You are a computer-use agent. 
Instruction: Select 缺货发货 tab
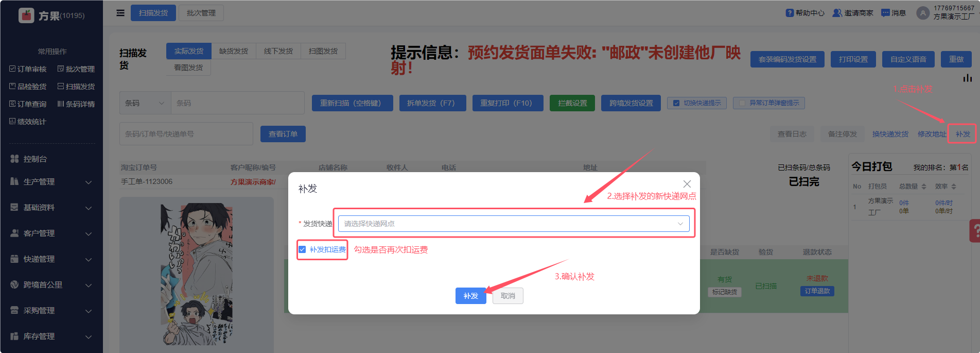pyautogui.click(x=234, y=51)
